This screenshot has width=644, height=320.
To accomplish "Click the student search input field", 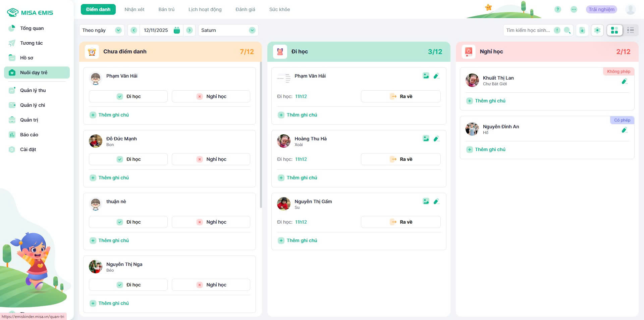I will 528,30.
